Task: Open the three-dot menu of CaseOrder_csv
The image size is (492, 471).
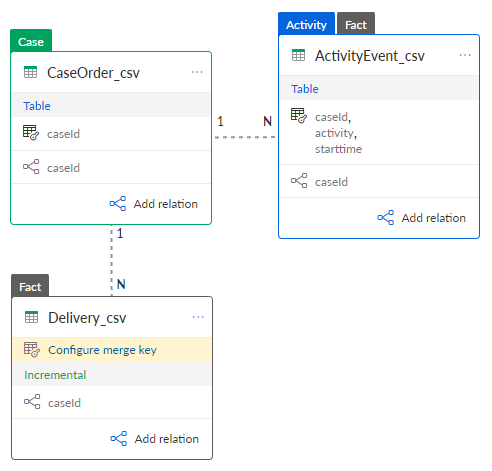Action: 197,72
